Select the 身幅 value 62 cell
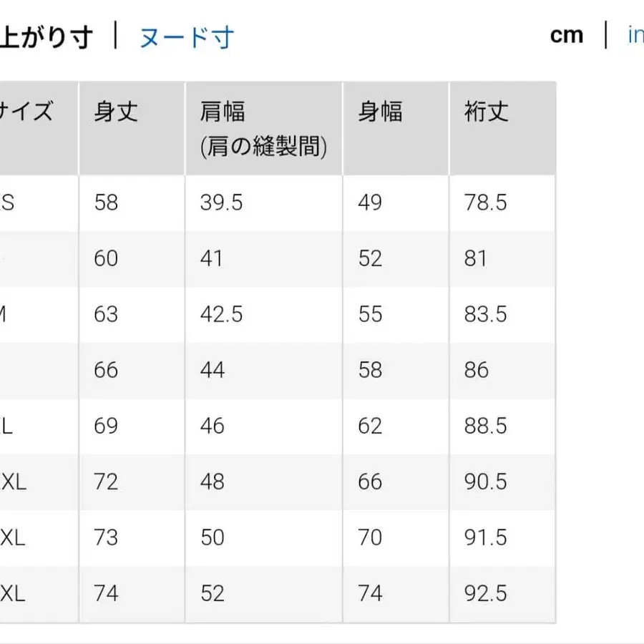Viewport: 644px width, 644px height. pyautogui.click(x=371, y=426)
